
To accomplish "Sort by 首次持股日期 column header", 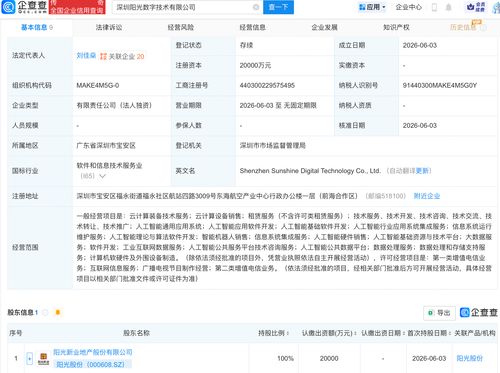I will click(x=429, y=333).
